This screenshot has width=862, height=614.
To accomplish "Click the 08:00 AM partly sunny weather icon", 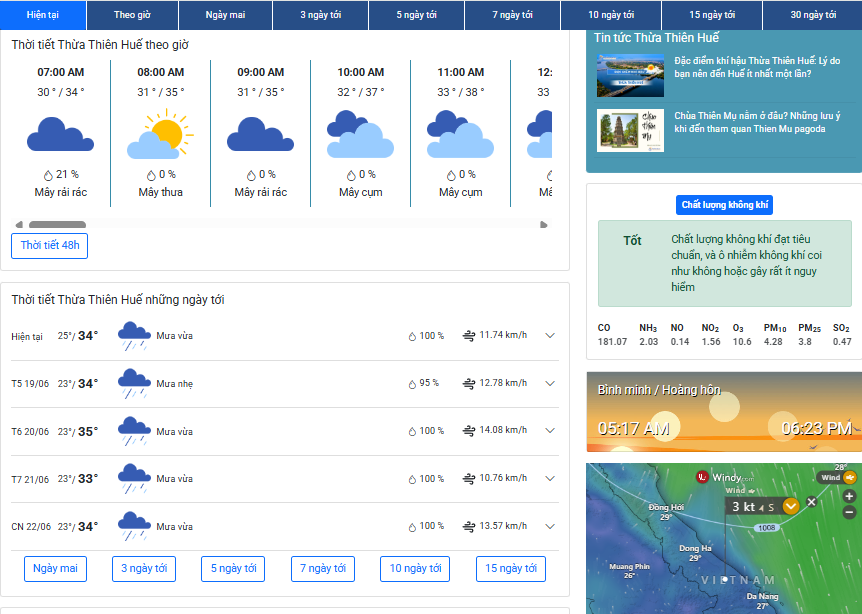I will pos(160,135).
